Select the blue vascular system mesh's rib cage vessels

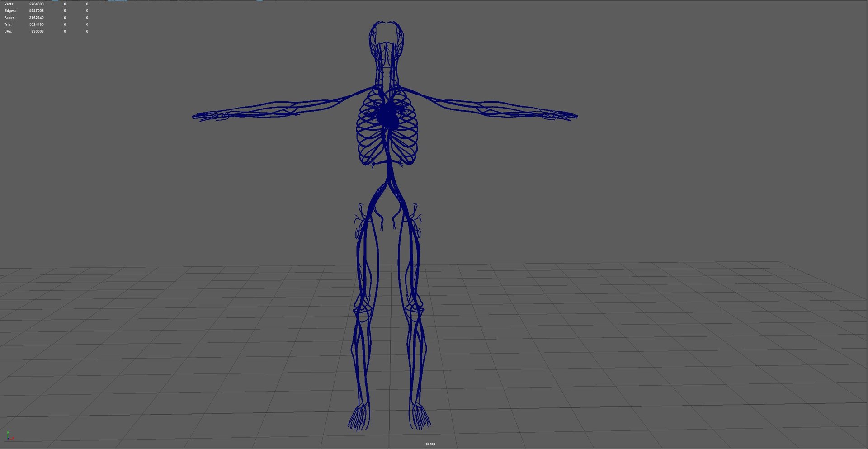387,128
